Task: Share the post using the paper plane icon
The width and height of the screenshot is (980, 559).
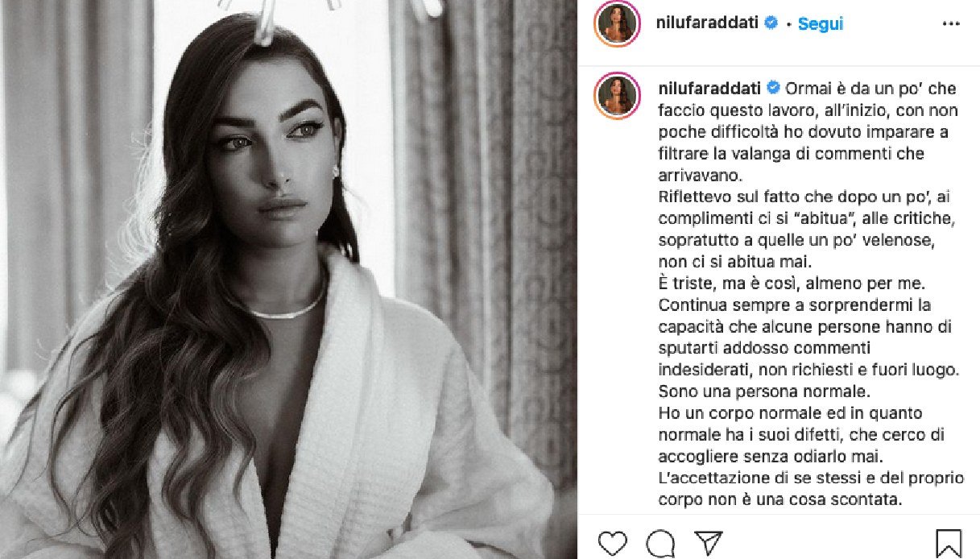Action: coord(708,543)
